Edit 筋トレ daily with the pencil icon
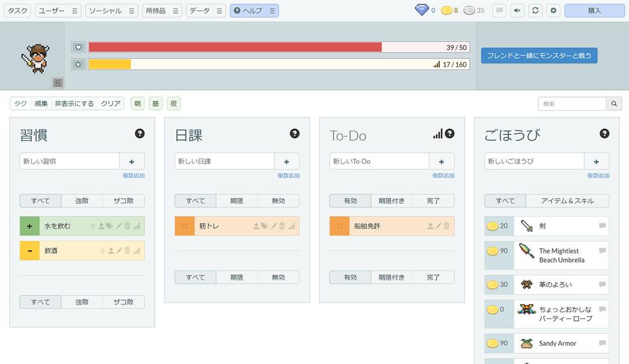This screenshot has width=629, height=364. coord(274,226)
